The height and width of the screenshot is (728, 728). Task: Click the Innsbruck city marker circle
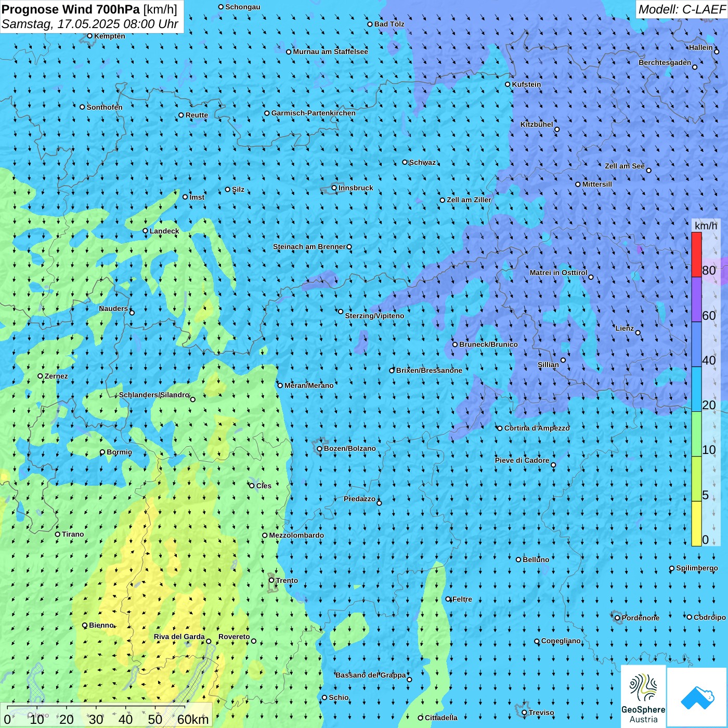pos(334,188)
